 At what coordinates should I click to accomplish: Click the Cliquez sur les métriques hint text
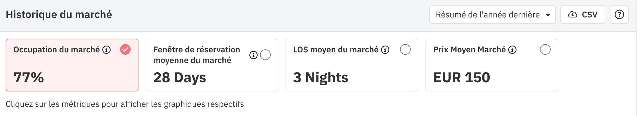point(125,104)
